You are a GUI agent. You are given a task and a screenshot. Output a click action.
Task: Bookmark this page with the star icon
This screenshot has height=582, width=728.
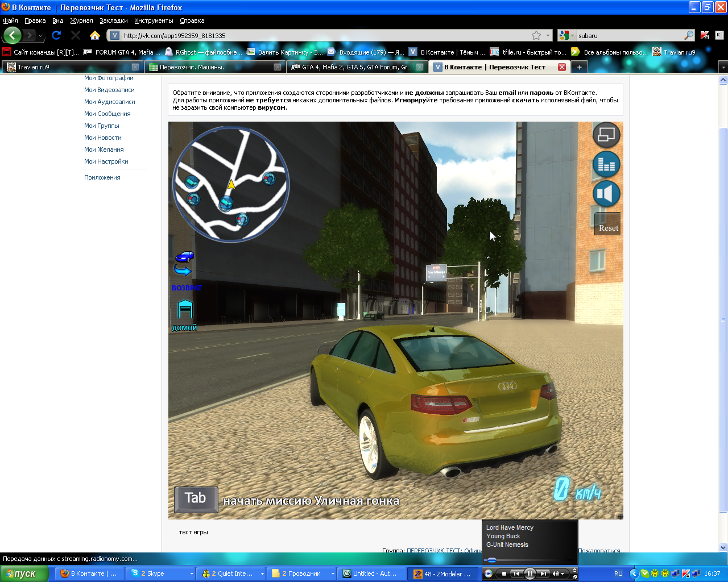tap(536, 35)
